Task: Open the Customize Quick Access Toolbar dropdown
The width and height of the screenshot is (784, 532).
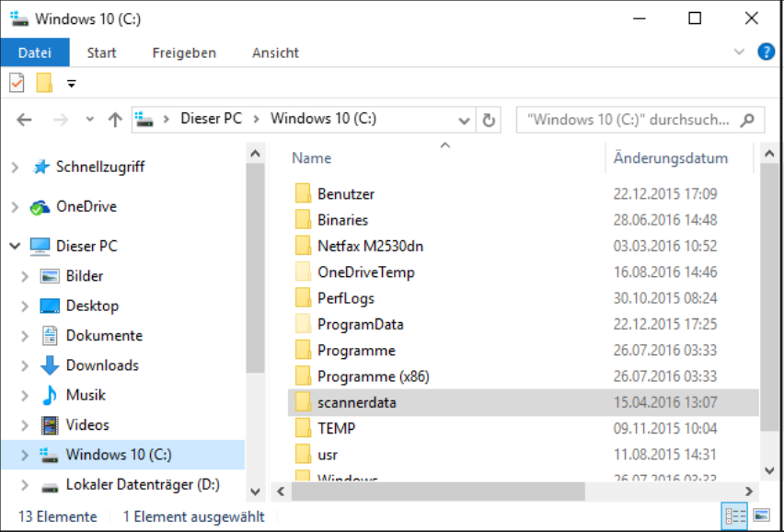Action: pos(71,85)
